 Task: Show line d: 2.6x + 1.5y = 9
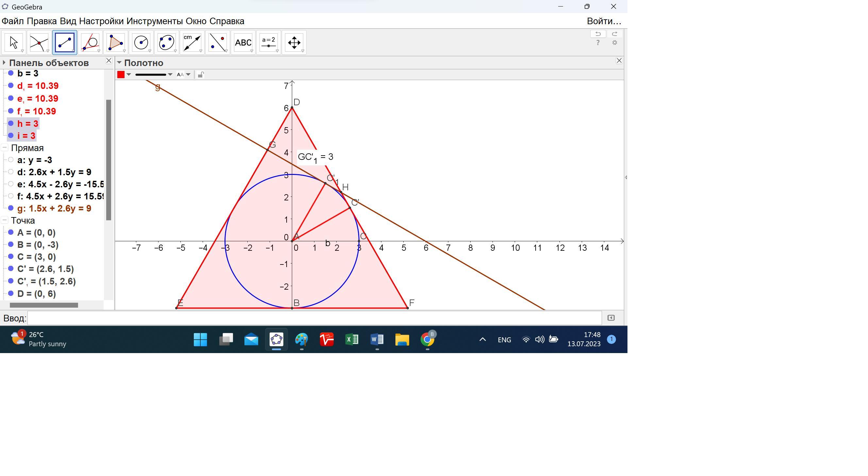coord(11,172)
